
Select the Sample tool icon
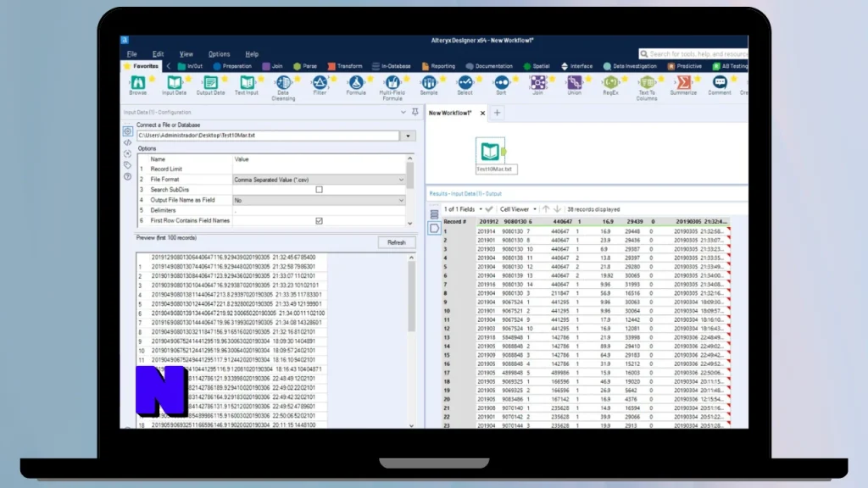(429, 84)
